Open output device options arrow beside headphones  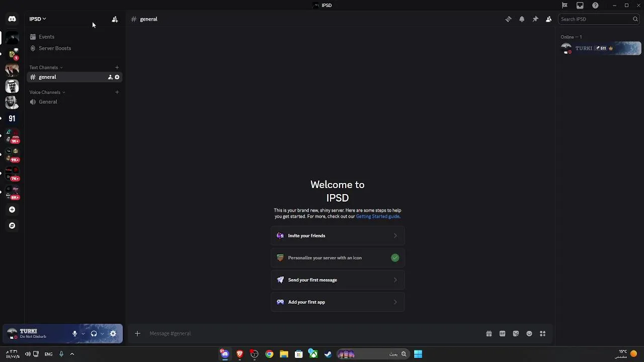102,333
